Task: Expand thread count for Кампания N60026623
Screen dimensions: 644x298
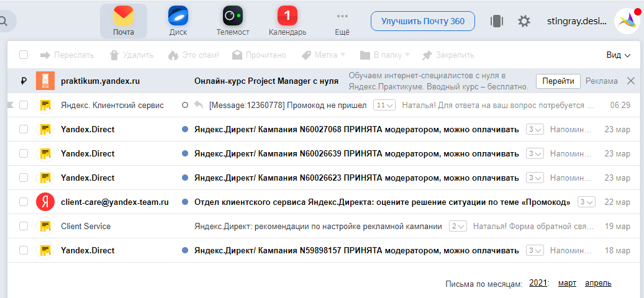Action: pos(535,178)
